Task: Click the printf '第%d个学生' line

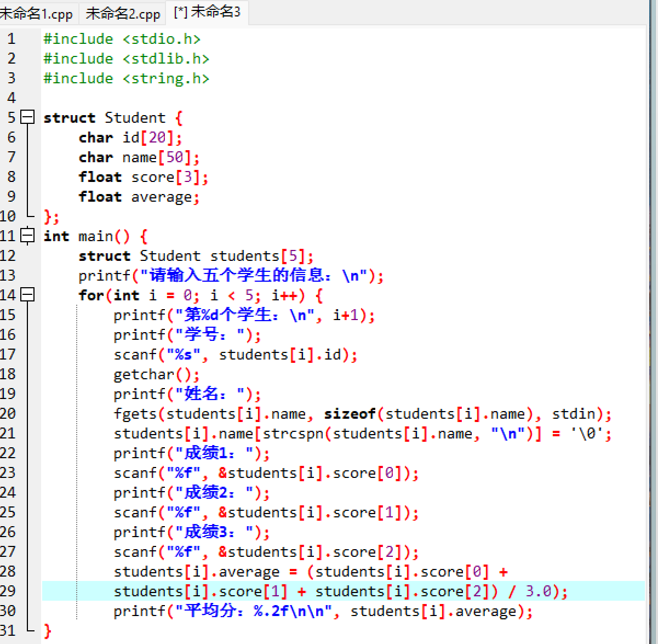Action: tap(244, 315)
